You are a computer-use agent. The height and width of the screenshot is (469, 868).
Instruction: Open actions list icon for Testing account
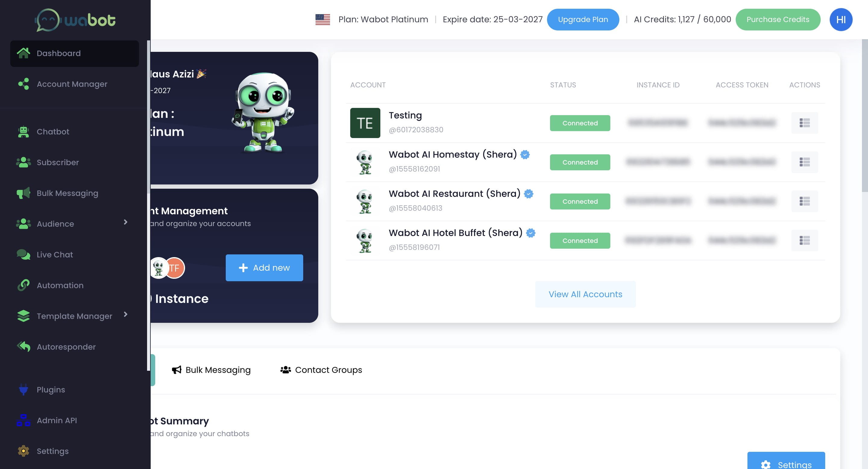[804, 123]
